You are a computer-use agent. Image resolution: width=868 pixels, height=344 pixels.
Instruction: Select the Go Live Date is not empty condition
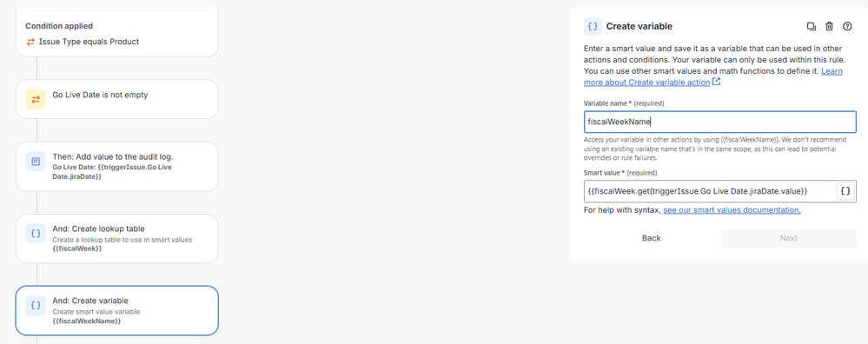[116, 99]
